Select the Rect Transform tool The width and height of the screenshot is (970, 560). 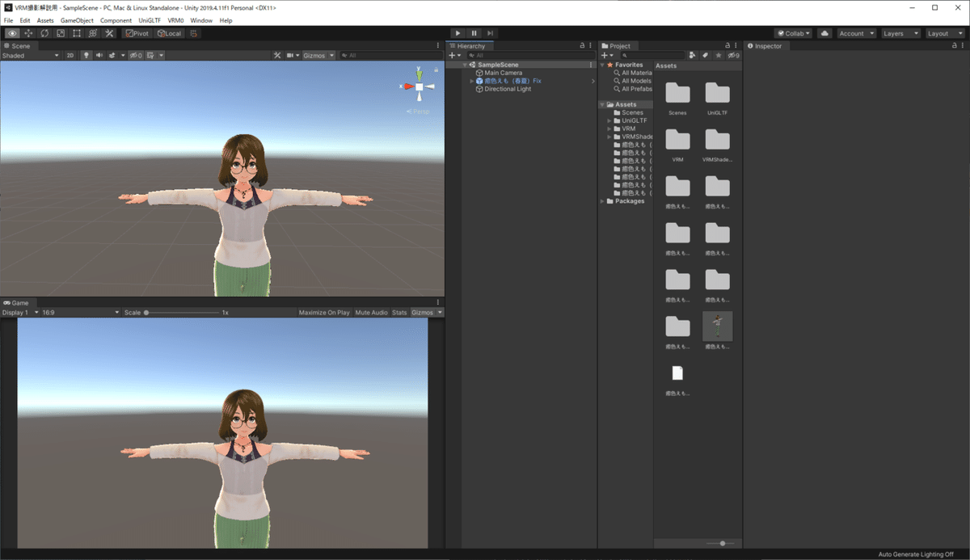77,33
